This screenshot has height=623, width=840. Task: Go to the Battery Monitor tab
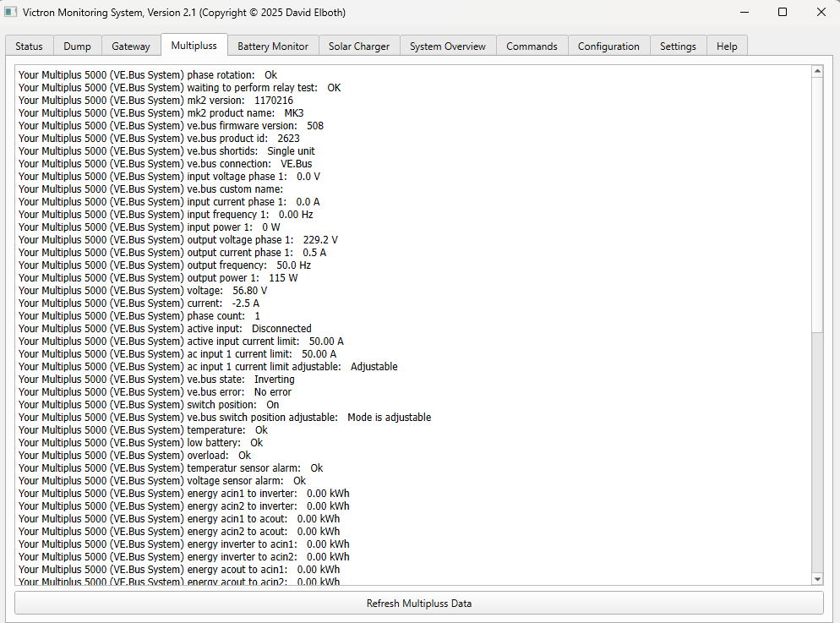pyautogui.click(x=273, y=46)
